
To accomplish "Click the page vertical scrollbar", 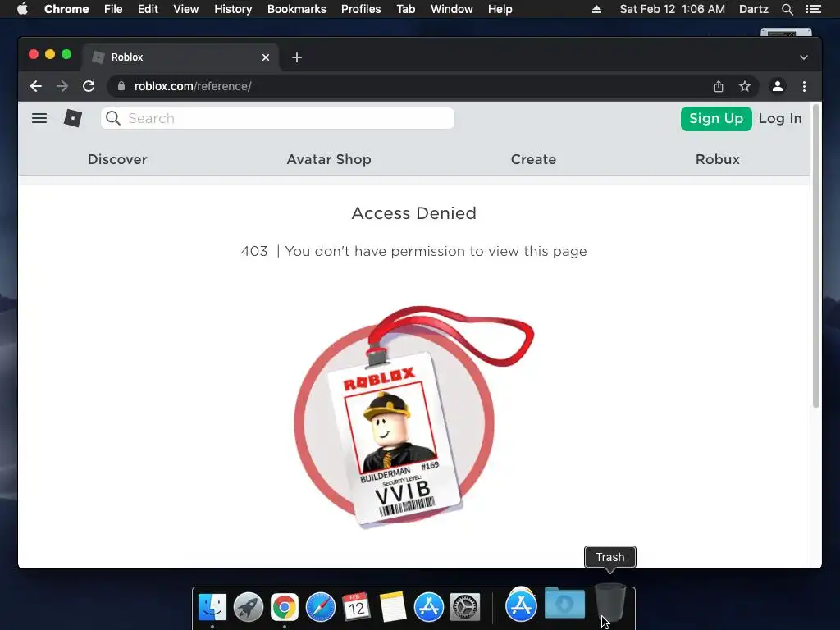I will coord(816,256).
